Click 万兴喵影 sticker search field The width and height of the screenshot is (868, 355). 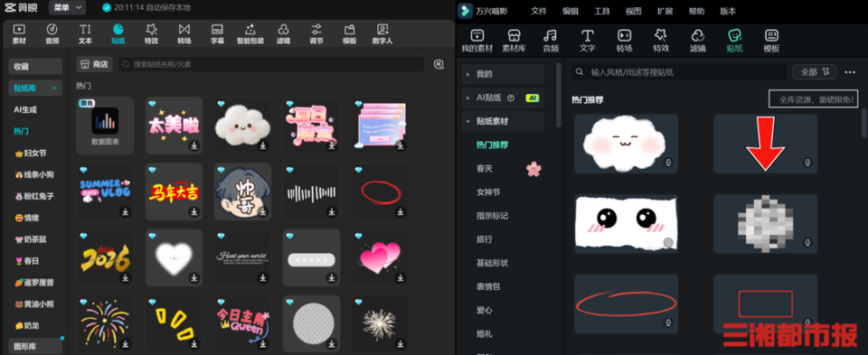(x=679, y=72)
